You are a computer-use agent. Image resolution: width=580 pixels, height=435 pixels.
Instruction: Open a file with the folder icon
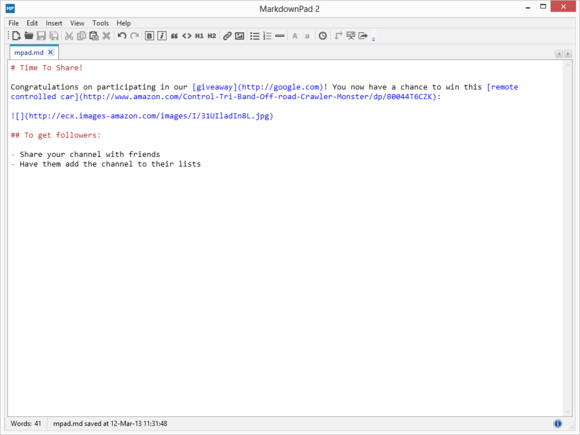pos(29,36)
